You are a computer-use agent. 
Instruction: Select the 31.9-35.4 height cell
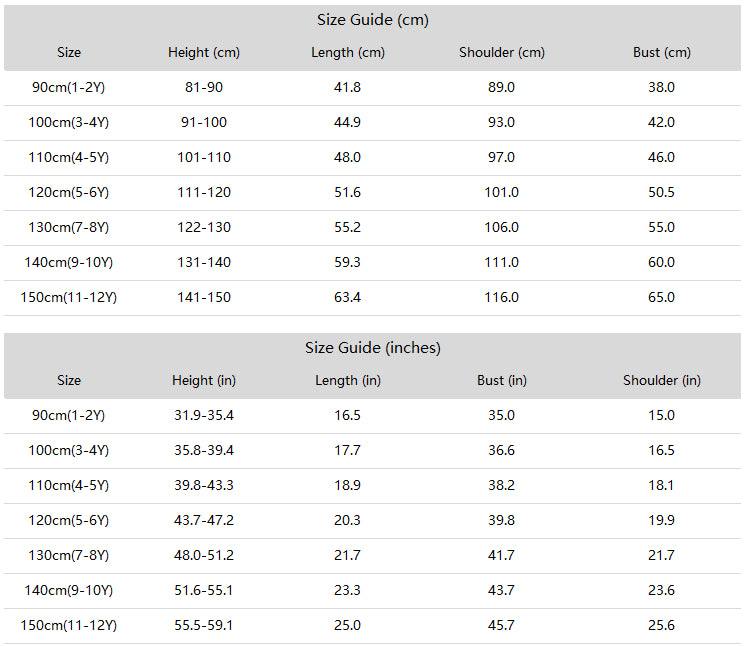[x=204, y=415]
